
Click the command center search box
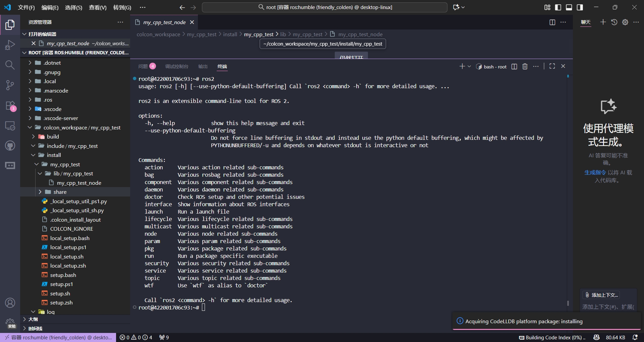click(324, 7)
